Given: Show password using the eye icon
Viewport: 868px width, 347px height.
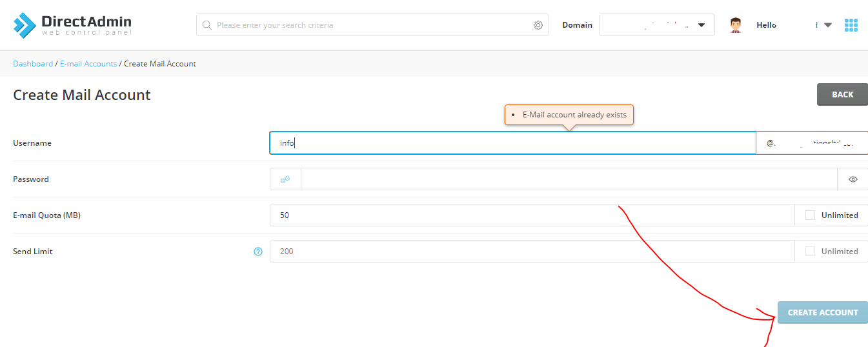Looking at the screenshot, I should pyautogui.click(x=853, y=179).
